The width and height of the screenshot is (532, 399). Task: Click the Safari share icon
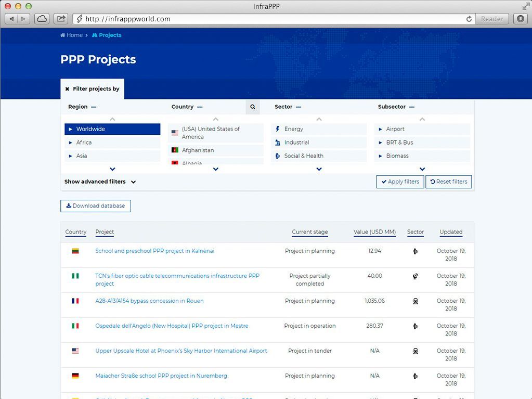[61, 19]
